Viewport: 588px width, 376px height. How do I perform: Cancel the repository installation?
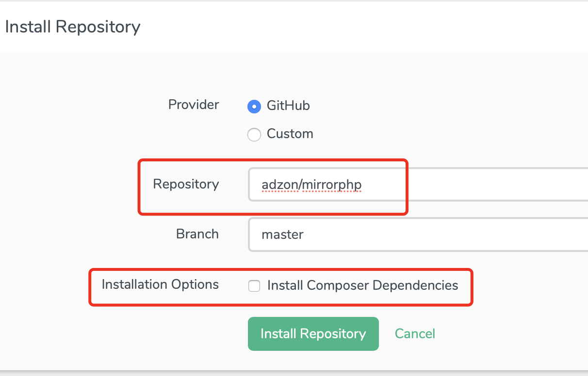(x=415, y=334)
